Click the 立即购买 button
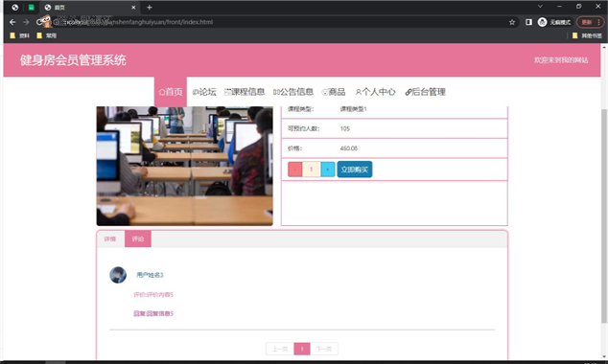This screenshot has height=364, width=608. (x=355, y=170)
